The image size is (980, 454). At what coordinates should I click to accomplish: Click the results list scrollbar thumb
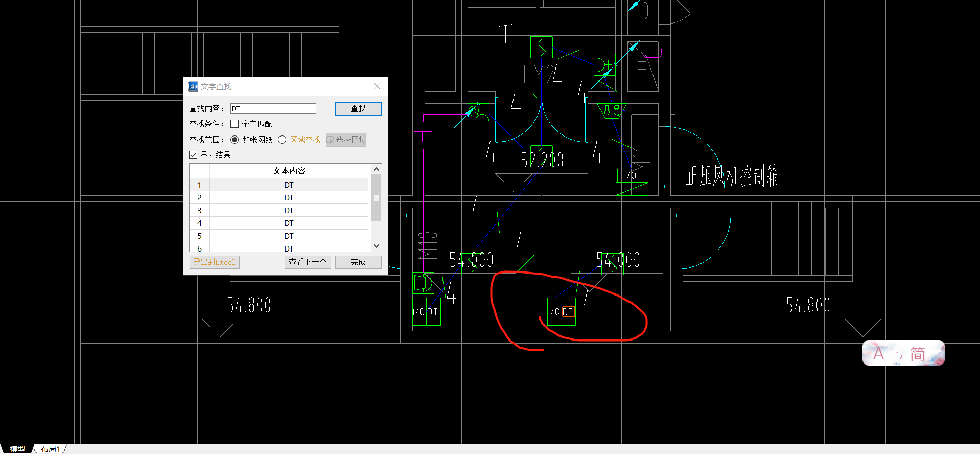click(x=376, y=198)
